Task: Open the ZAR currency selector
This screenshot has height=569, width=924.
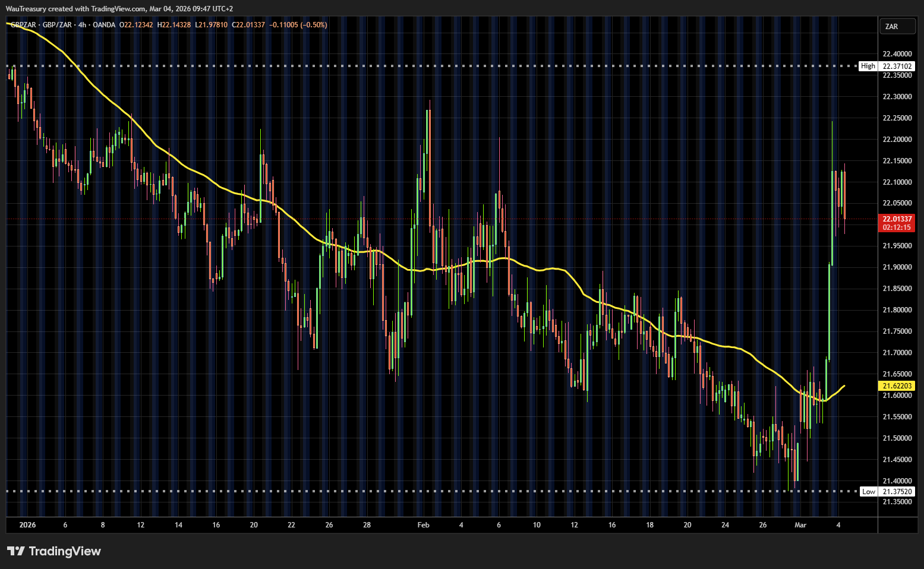Action: click(x=897, y=26)
